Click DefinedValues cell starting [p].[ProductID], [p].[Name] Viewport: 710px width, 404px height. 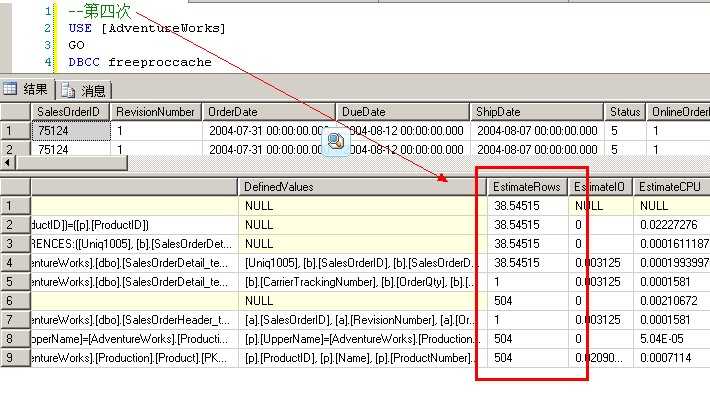(362, 358)
